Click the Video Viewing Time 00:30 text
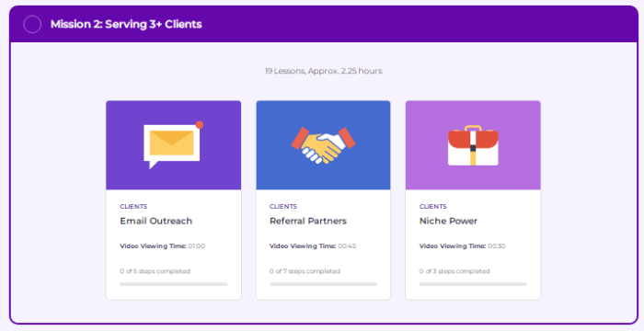The height and width of the screenshot is (331, 644). [463, 246]
